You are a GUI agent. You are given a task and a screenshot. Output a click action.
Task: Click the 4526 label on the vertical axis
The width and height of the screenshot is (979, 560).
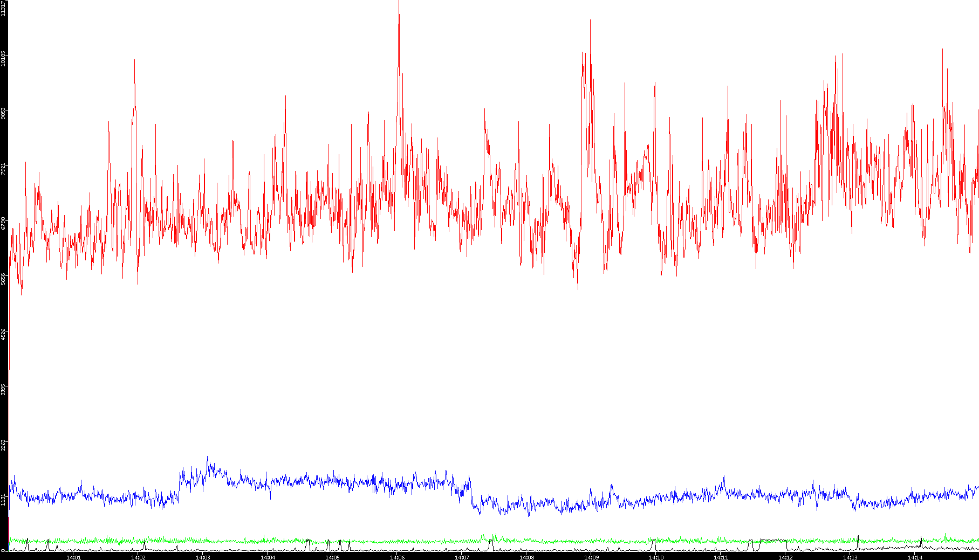pyautogui.click(x=4, y=334)
